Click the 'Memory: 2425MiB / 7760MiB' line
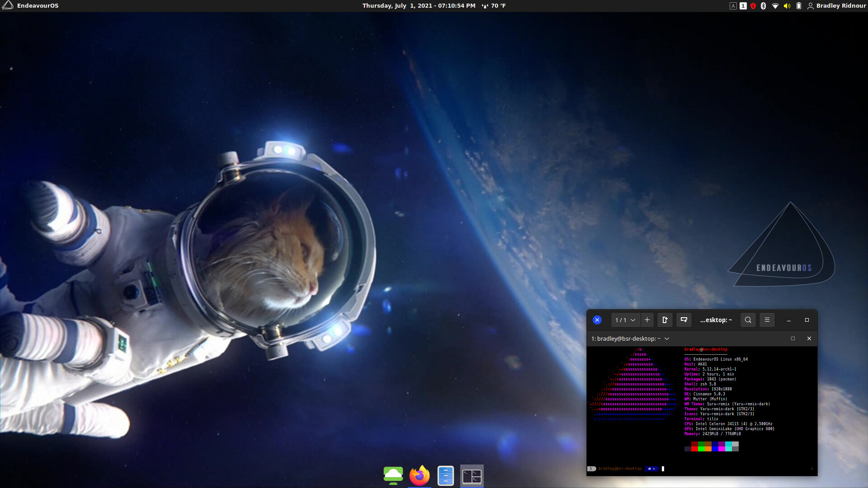Image resolution: width=868 pixels, height=488 pixels. coord(712,434)
